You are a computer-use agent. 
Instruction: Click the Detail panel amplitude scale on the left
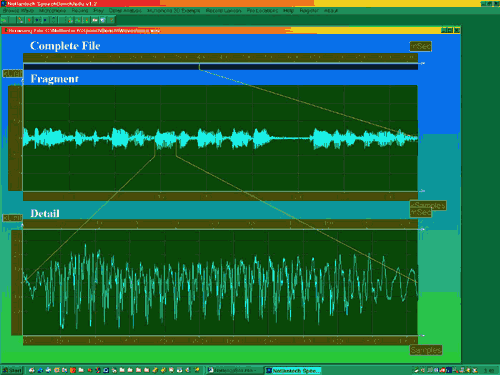[16, 282]
